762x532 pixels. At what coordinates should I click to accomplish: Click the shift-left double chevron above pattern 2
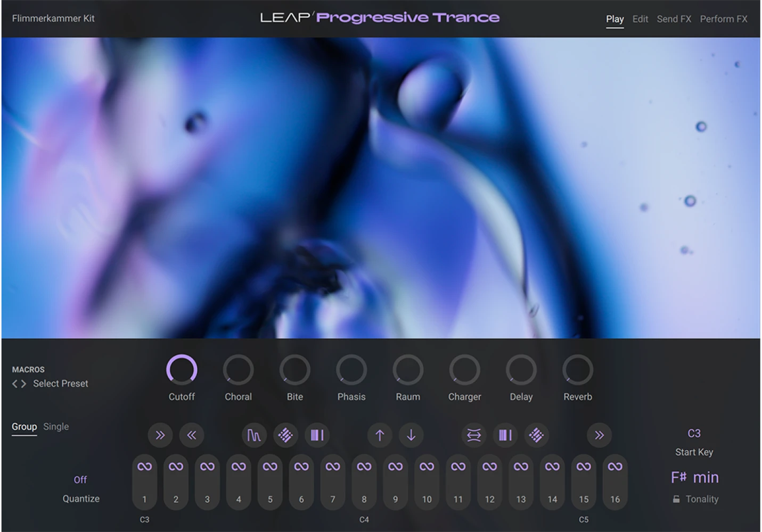click(192, 435)
